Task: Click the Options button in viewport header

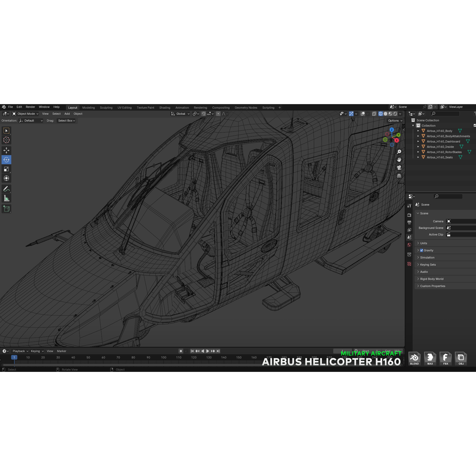Action: coord(394,120)
